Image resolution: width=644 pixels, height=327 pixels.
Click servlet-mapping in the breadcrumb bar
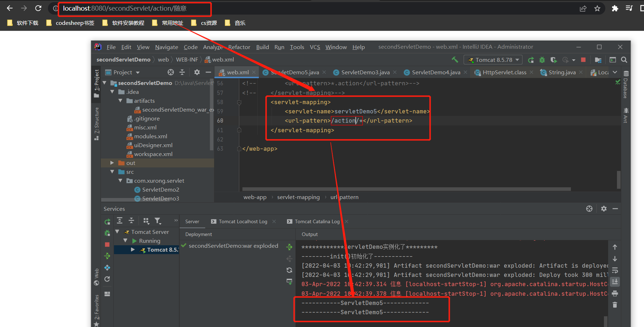298,197
